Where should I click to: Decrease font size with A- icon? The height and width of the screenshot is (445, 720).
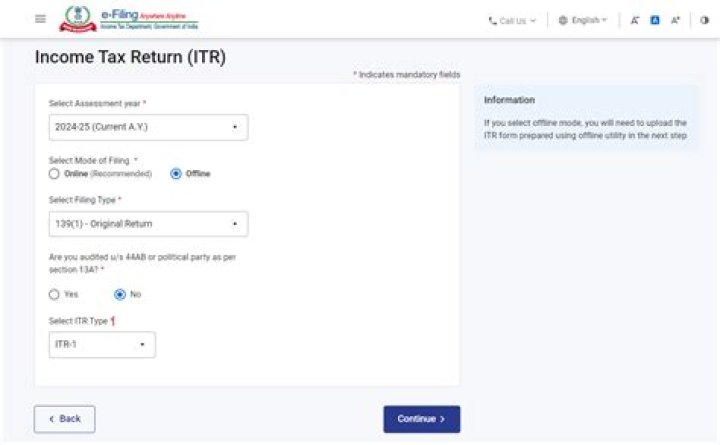[x=635, y=20]
